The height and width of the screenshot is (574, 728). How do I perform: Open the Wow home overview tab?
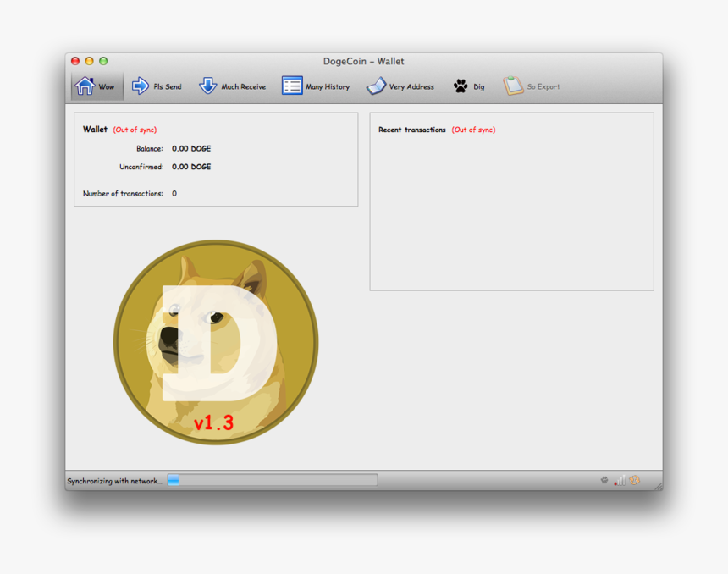tap(97, 86)
